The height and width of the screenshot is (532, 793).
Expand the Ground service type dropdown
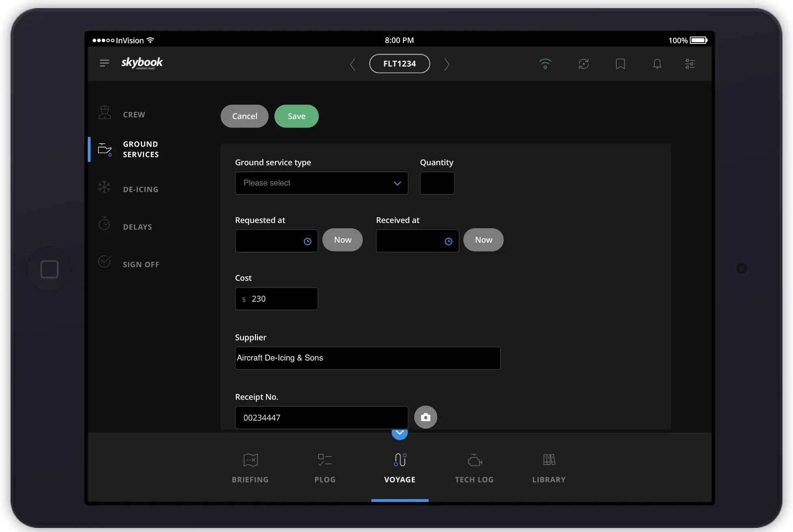(x=321, y=183)
